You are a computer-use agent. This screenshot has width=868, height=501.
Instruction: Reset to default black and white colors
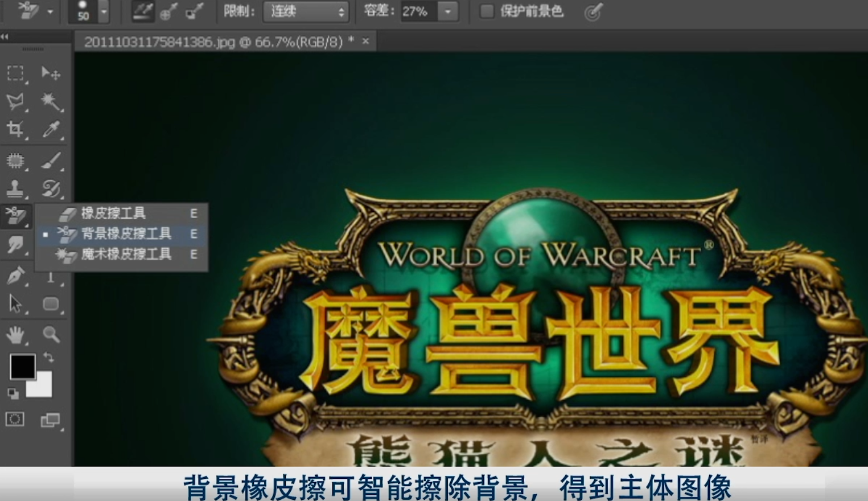13,393
